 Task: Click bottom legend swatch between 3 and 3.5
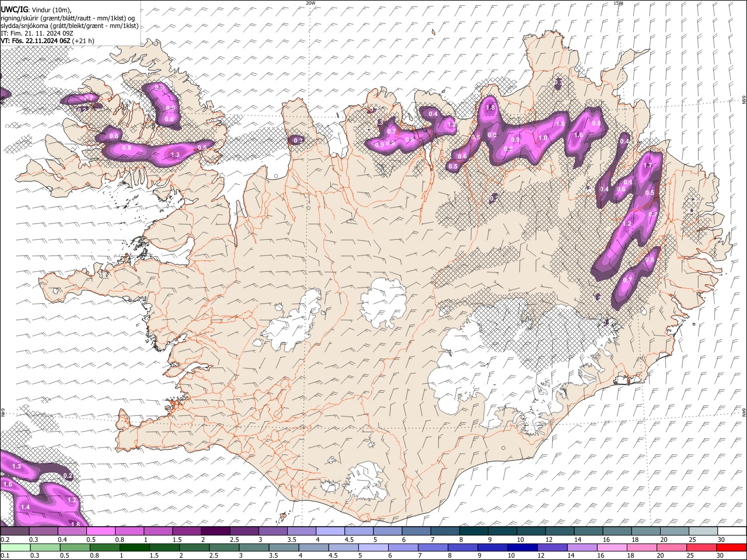click(254, 547)
